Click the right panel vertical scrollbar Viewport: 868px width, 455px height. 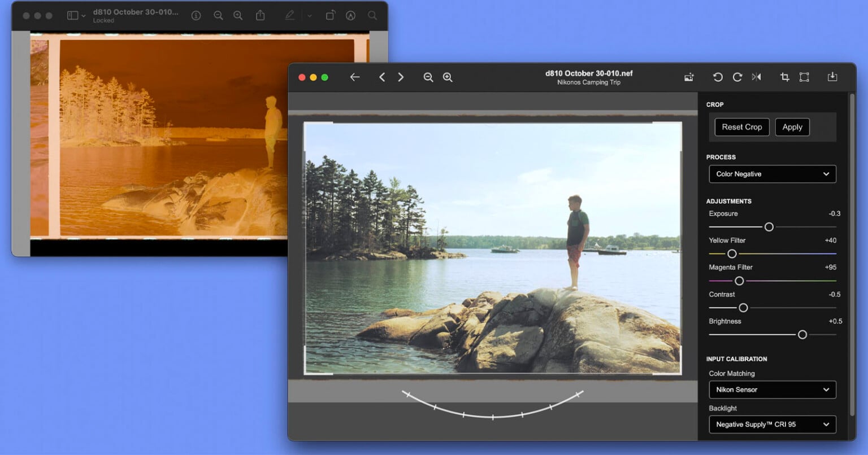coord(852,254)
